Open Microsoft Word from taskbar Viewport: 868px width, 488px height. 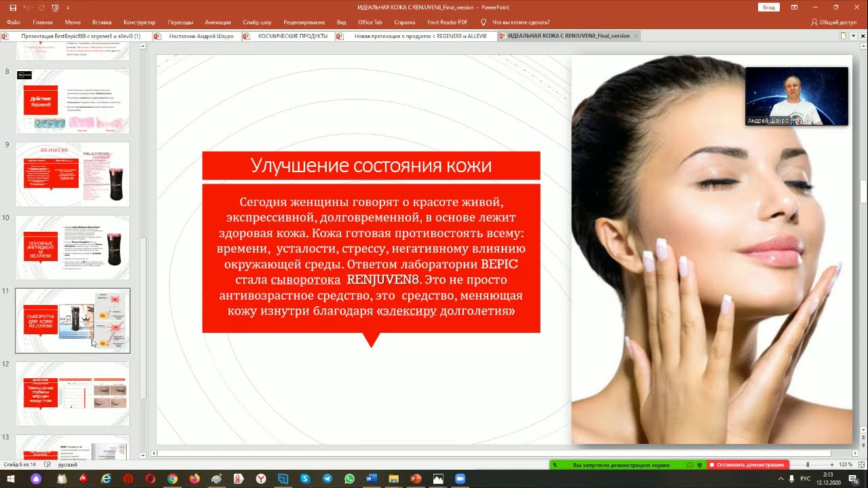[371, 479]
